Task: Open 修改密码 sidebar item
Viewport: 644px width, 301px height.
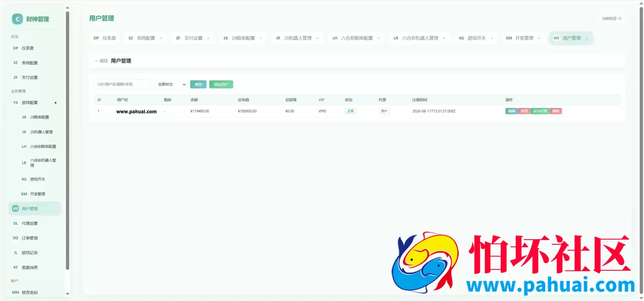Action: [35, 293]
